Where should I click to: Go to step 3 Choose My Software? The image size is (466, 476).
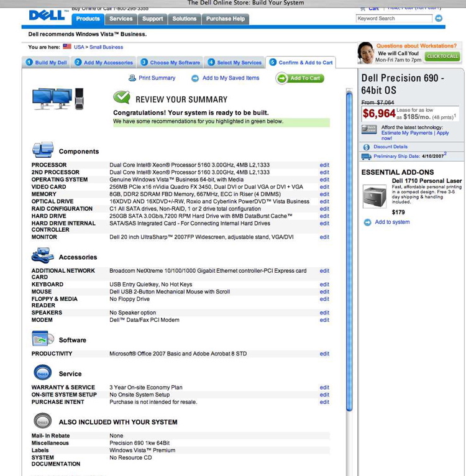(x=170, y=63)
